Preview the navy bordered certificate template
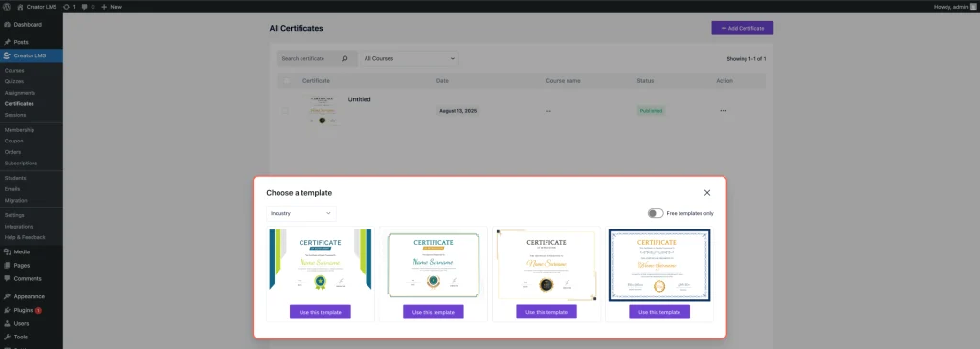The width and height of the screenshot is (980, 349). pyautogui.click(x=659, y=266)
